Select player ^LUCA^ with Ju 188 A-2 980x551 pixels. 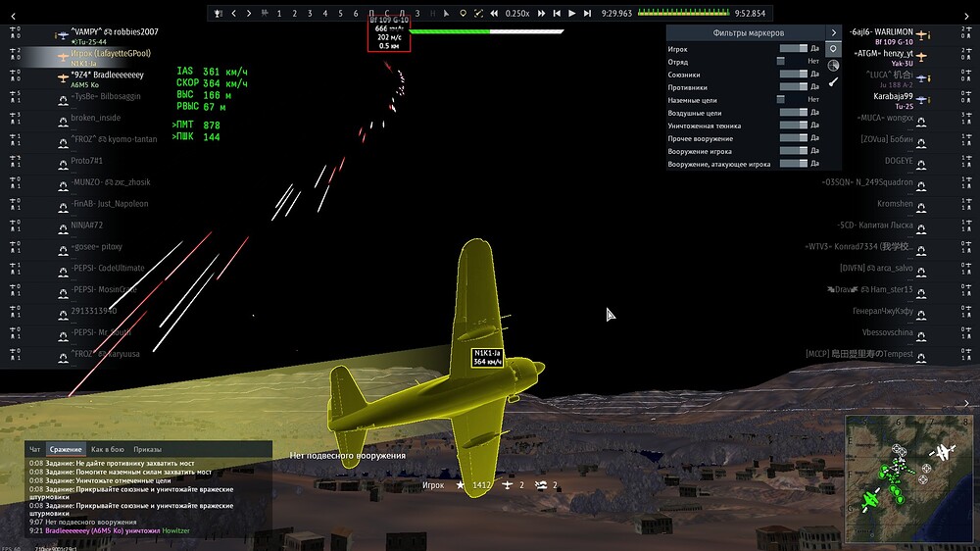pos(890,75)
